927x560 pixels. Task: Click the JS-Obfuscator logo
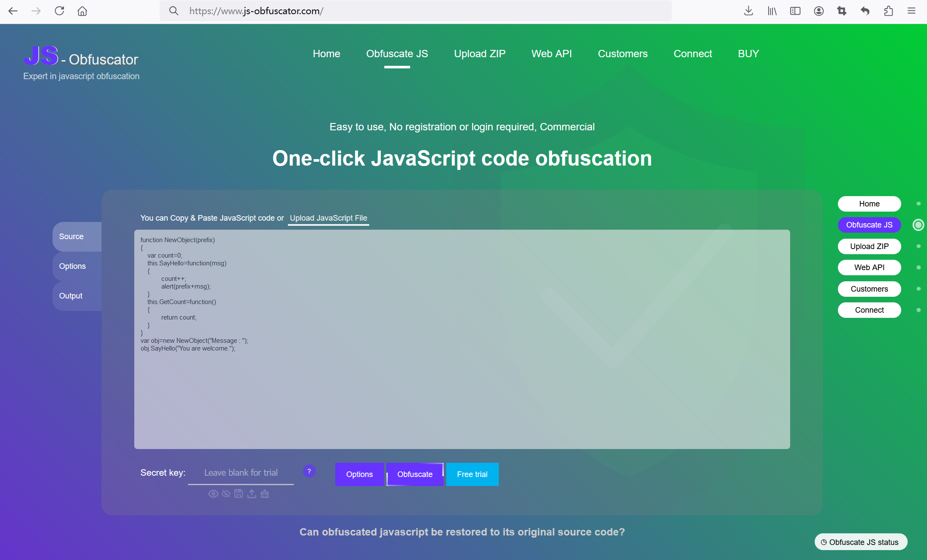81,56
